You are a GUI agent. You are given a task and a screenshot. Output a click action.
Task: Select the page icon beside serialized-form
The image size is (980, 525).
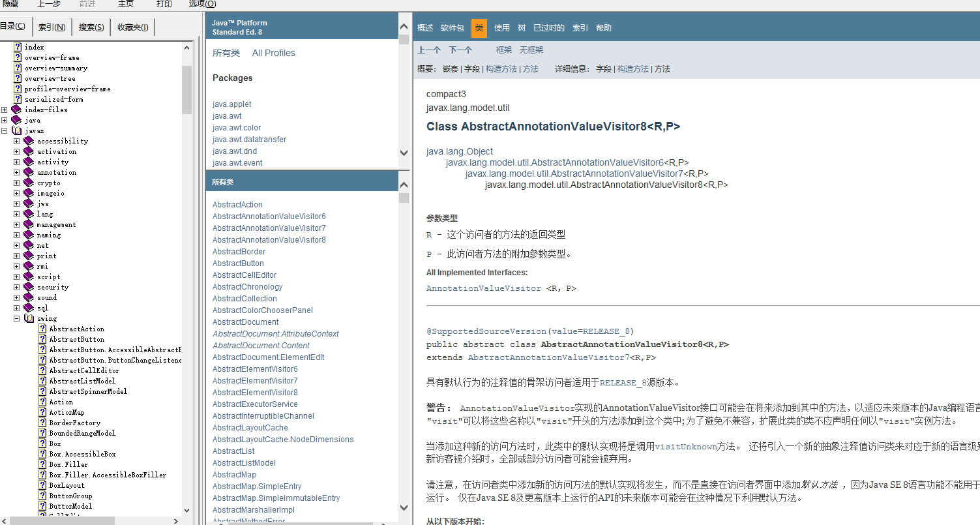pos(18,99)
